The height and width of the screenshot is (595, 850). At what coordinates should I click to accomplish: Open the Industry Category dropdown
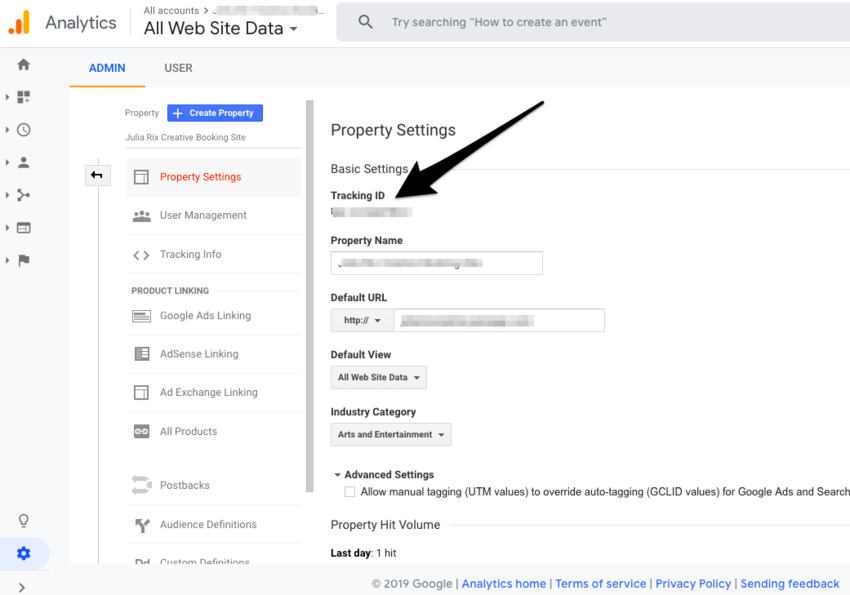[x=390, y=434]
